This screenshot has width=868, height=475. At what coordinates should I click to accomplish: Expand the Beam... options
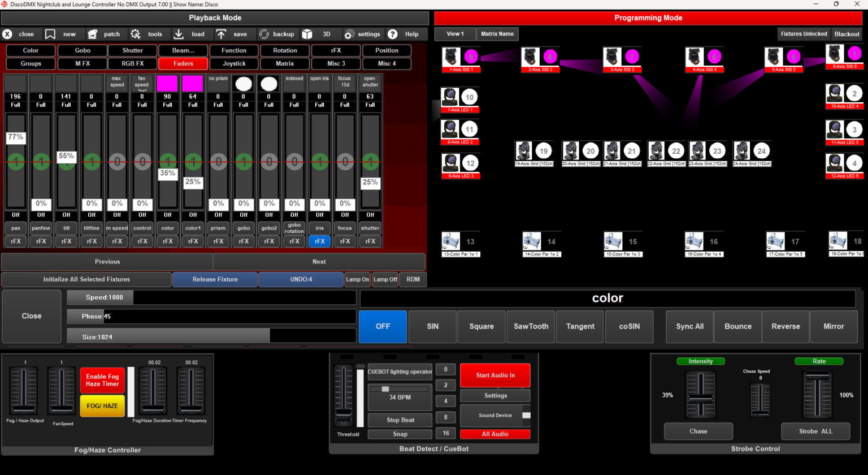(x=183, y=50)
